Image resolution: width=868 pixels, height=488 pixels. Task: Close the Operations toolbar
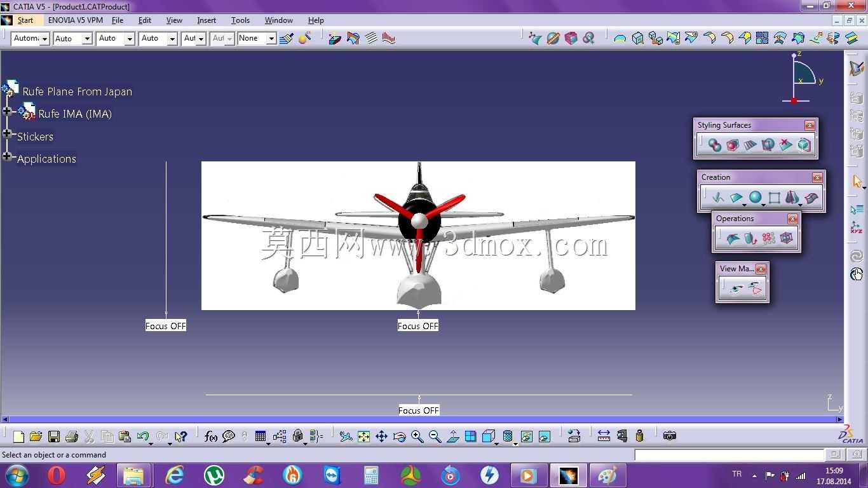pyautogui.click(x=792, y=219)
